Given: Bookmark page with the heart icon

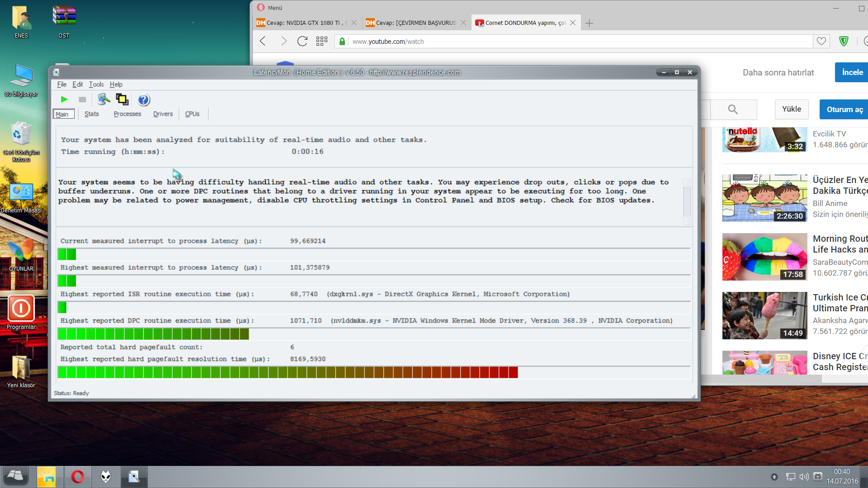Looking at the screenshot, I should (x=821, y=42).
